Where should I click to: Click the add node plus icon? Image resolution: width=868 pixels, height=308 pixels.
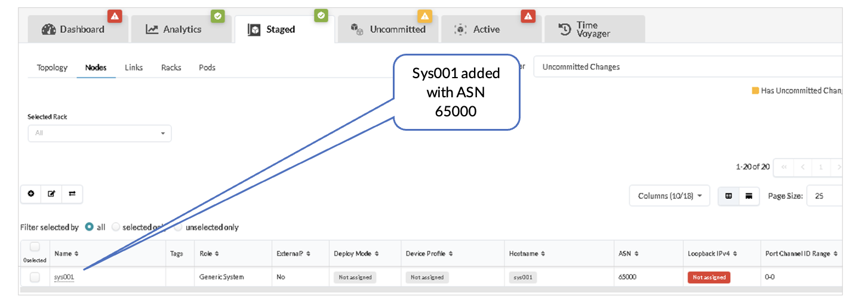31,194
